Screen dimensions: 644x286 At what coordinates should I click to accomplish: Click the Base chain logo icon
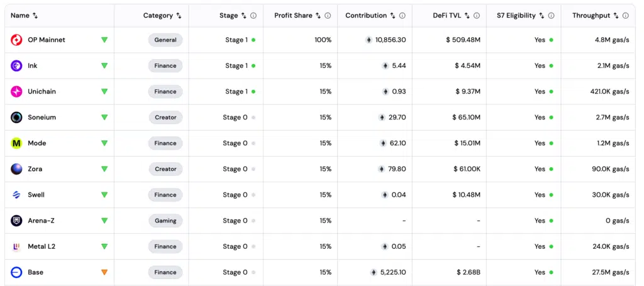tap(16, 272)
